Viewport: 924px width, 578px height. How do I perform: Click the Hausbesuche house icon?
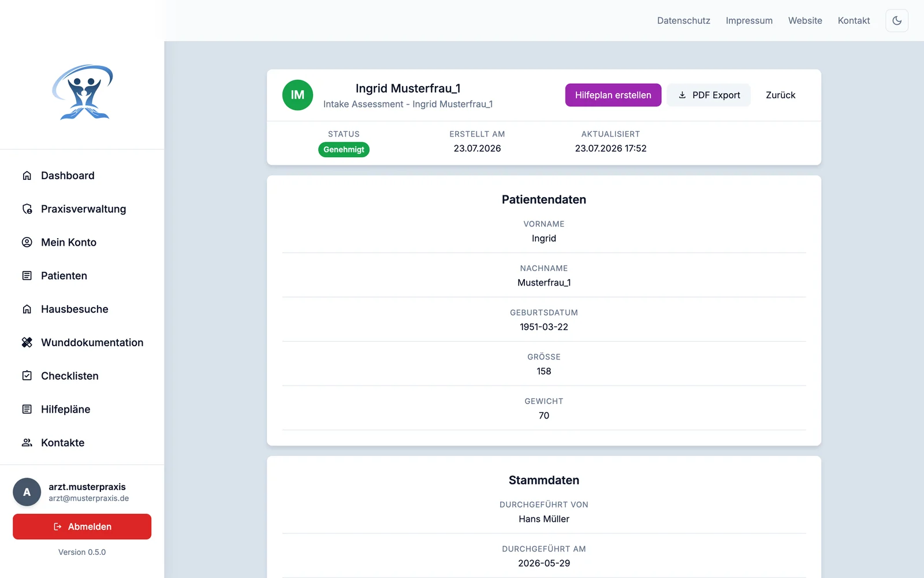pos(27,309)
